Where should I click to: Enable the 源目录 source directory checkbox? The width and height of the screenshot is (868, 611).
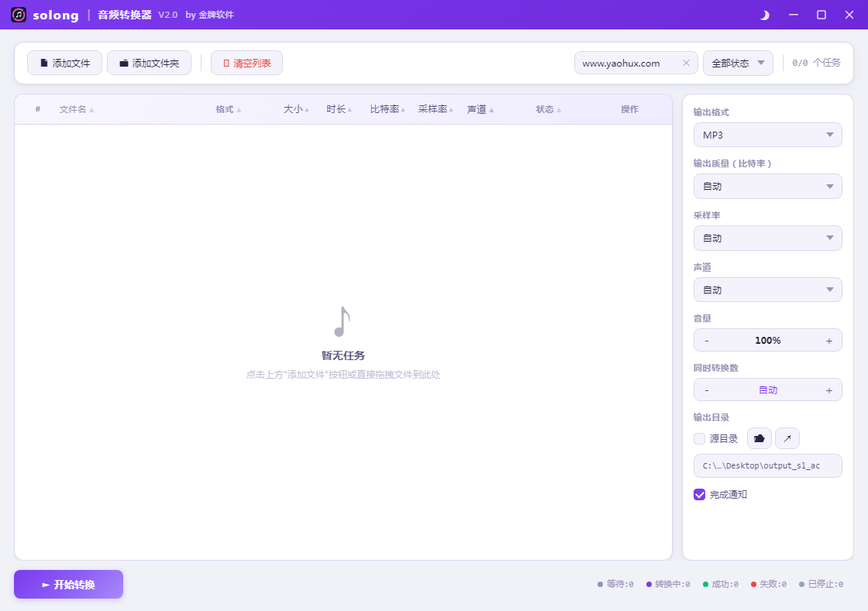(x=700, y=439)
